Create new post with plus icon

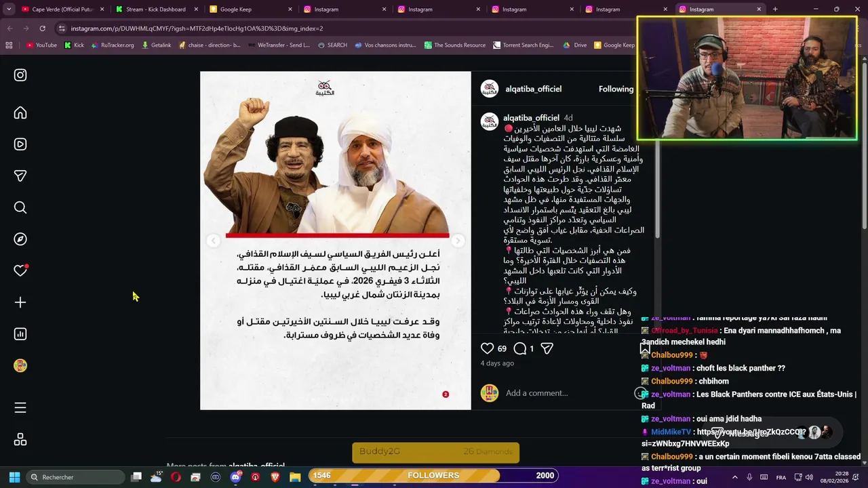(20, 302)
